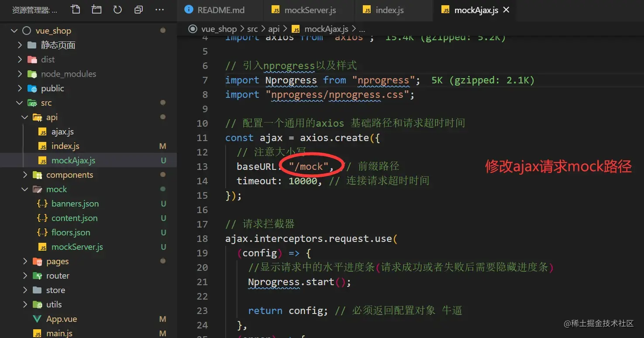The height and width of the screenshot is (338, 644).
Task: Click the node_modules folder icon
Action: pos(32,74)
